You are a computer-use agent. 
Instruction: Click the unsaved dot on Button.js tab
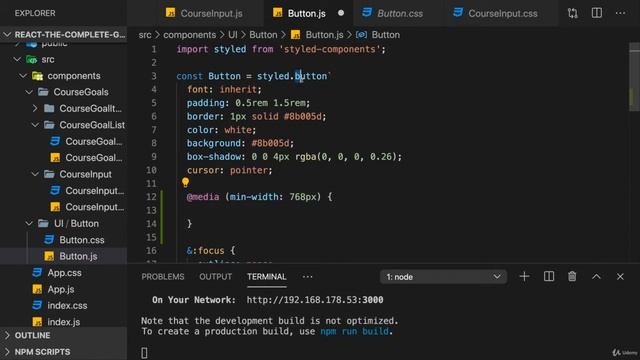(x=341, y=13)
